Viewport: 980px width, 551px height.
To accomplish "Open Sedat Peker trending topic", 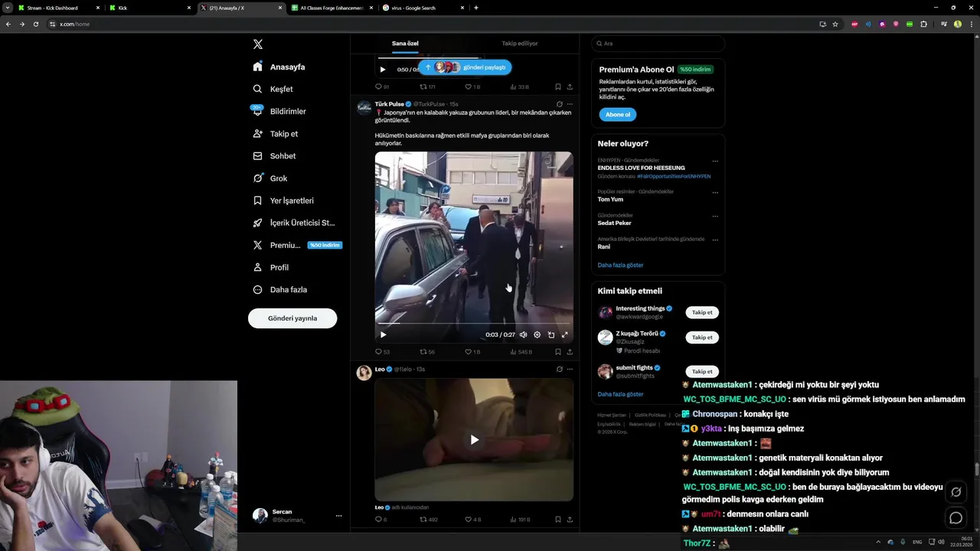I will click(615, 223).
